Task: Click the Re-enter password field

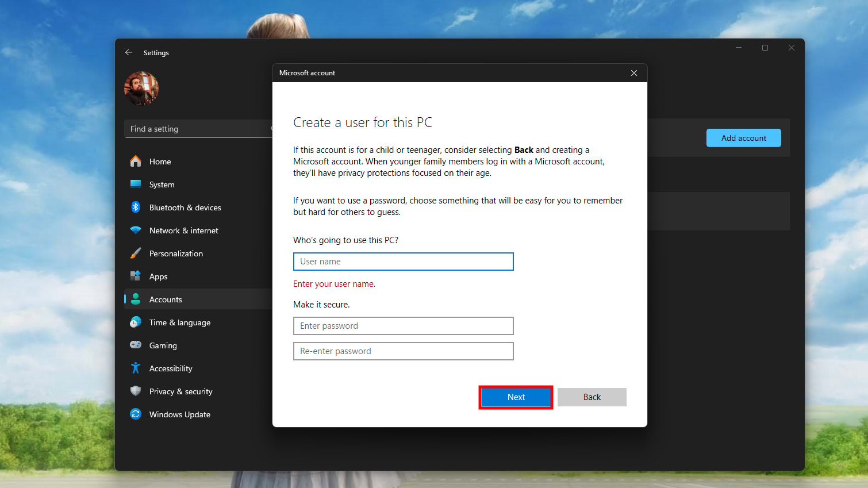Action: point(403,351)
